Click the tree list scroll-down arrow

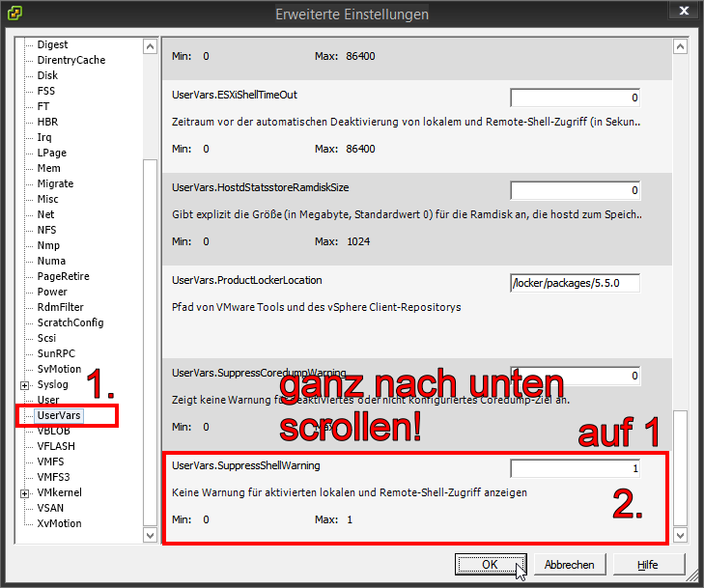150,534
